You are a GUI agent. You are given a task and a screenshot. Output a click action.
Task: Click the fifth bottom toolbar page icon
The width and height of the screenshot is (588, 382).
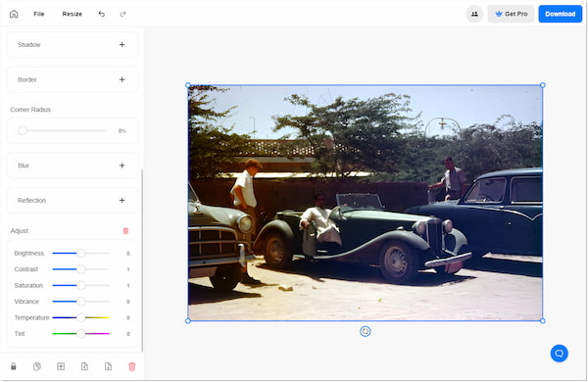pyautogui.click(x=108, y=366)
